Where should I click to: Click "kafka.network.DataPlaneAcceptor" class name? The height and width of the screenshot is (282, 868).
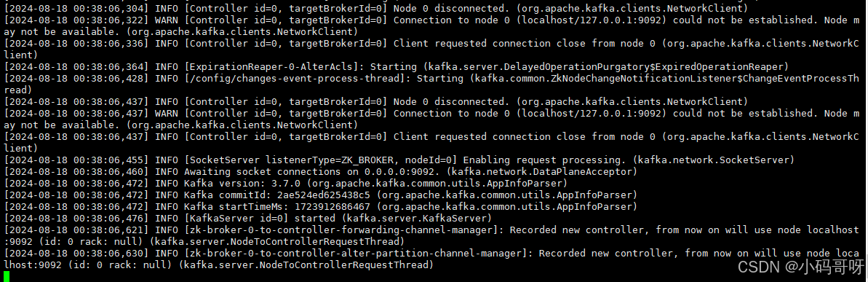pyautogui.click(x=542, y=172)
